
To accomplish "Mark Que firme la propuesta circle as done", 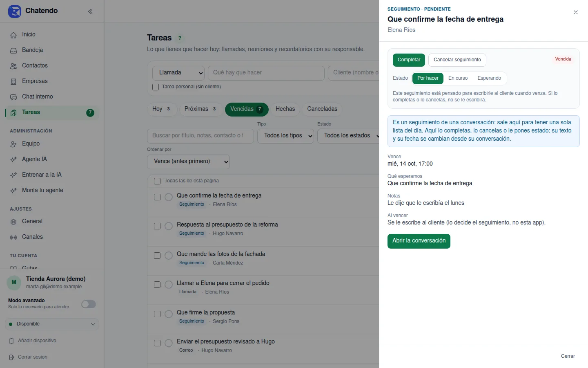I will 169,314.
